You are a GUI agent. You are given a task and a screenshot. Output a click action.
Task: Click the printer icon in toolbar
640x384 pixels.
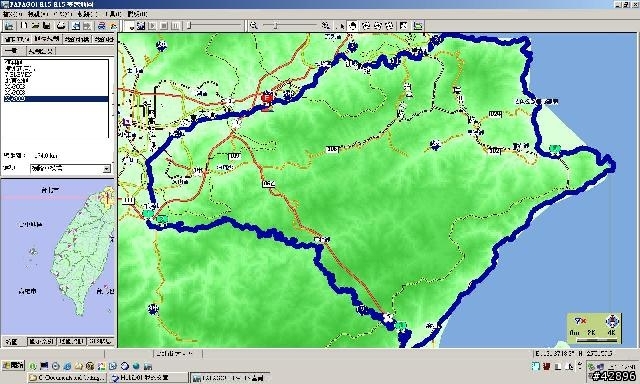[61, 26]
